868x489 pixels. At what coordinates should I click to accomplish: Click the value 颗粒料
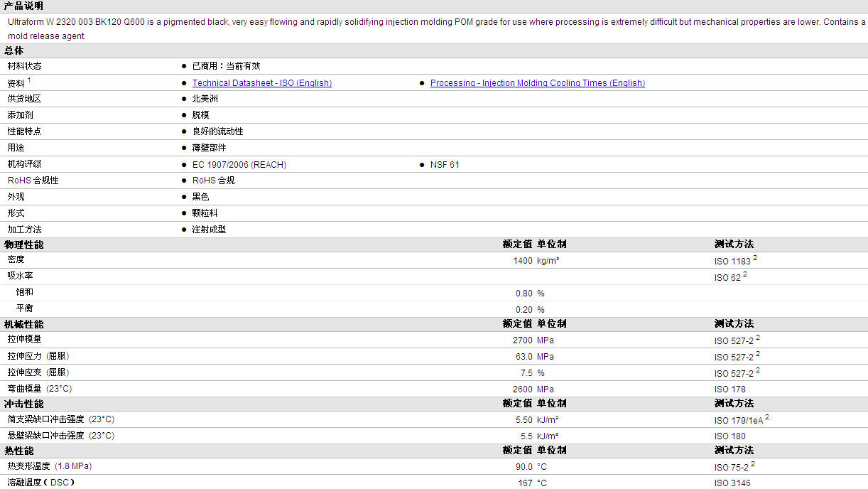click(205, 213)
